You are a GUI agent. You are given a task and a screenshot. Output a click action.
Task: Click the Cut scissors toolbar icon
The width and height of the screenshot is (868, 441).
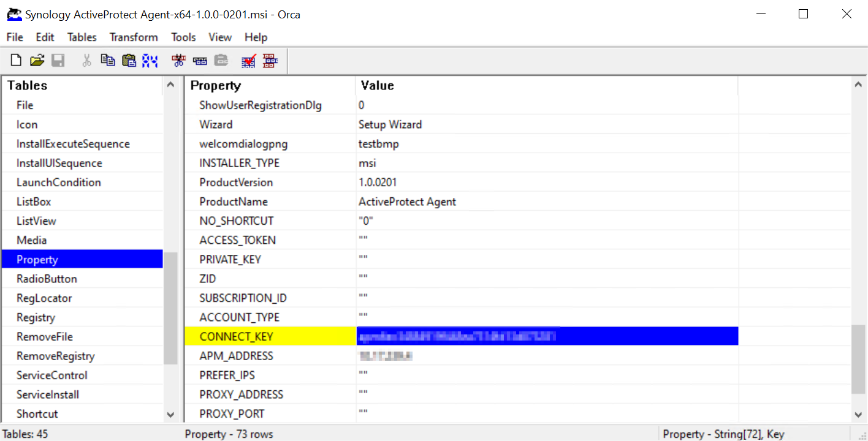(86, 60)
